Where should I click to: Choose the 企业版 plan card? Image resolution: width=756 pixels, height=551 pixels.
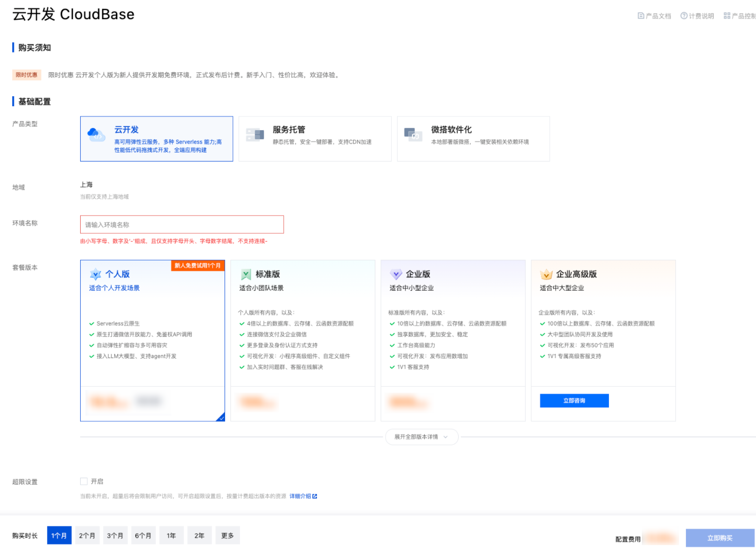click(x=453, y=341)
